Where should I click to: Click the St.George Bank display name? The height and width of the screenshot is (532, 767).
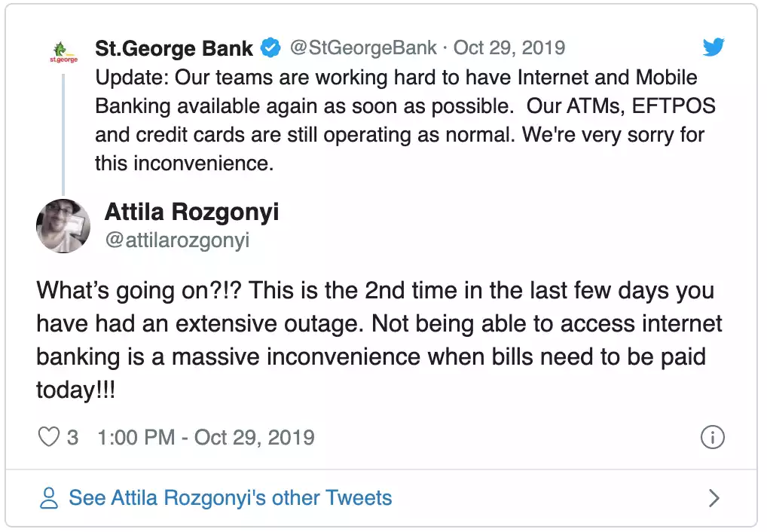(x=173, y=48)
